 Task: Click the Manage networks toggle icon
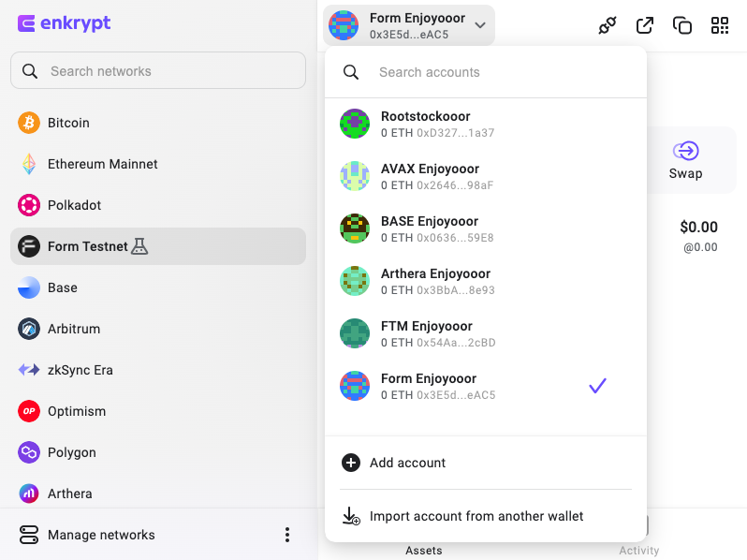29,535
